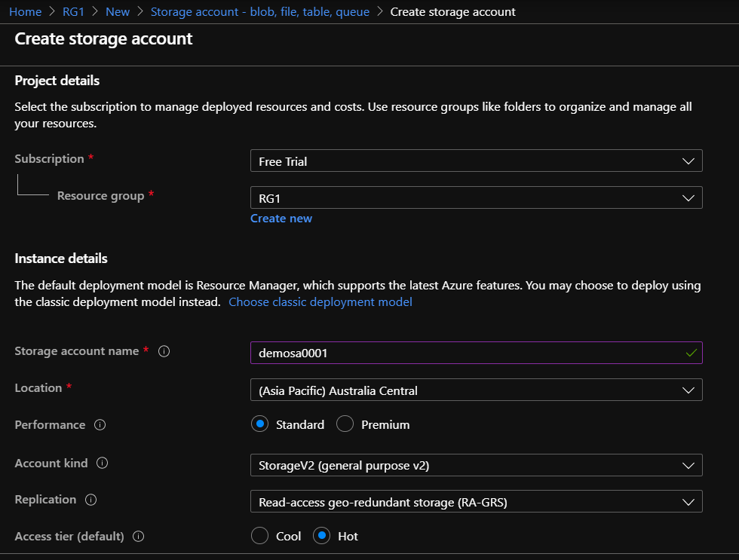Choose Cool access tier

click(x=259, y=536)
